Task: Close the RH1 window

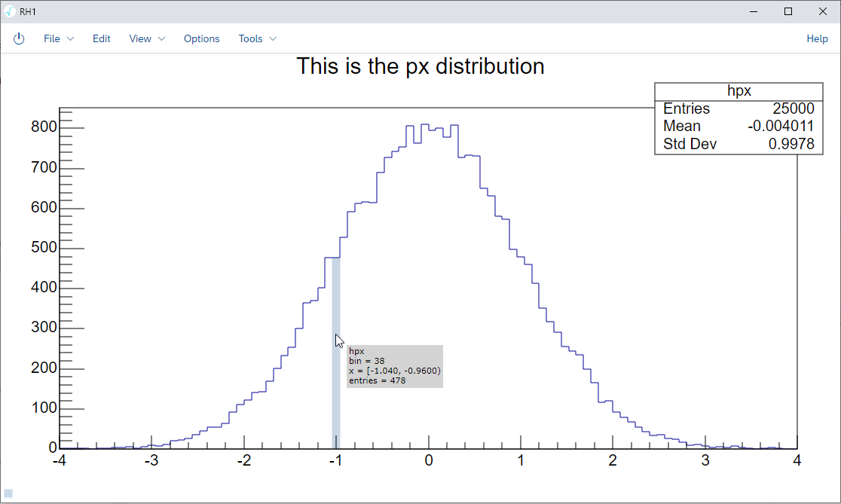Action: click(x=823, y=11)
